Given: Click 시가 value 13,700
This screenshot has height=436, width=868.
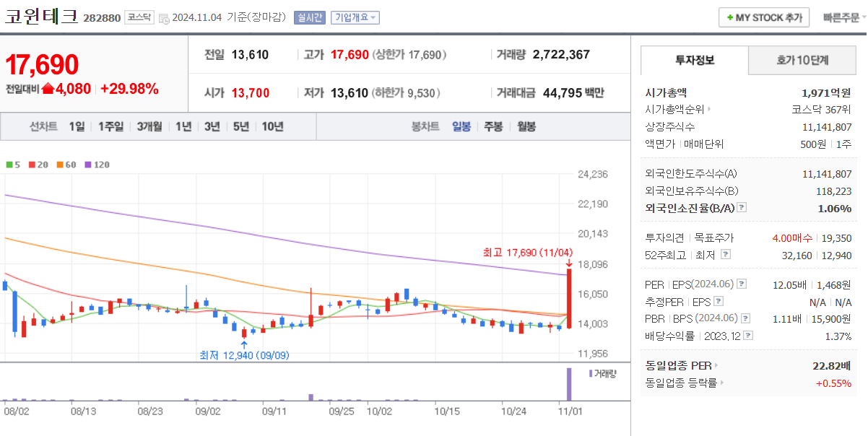Looking at the screenshot, I should pos(251,92).
